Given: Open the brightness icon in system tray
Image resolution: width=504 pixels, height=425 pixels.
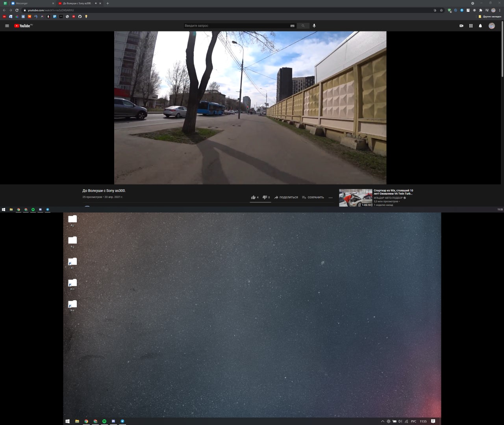Looking at the screenshot, I should (389, 421).
